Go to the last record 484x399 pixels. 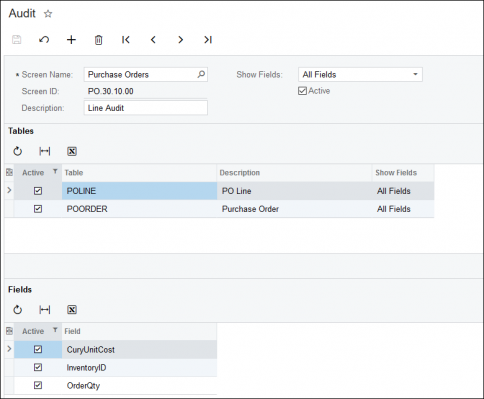208,40
